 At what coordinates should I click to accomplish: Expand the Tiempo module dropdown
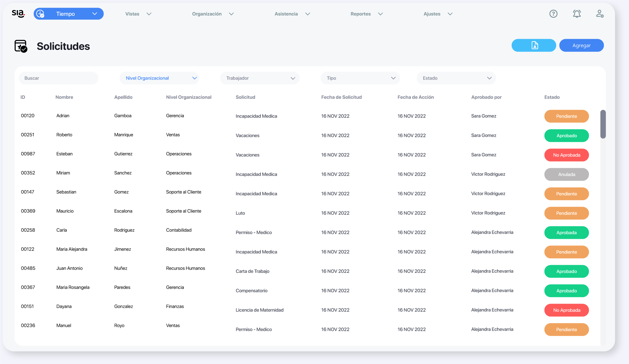coord(94,14)
